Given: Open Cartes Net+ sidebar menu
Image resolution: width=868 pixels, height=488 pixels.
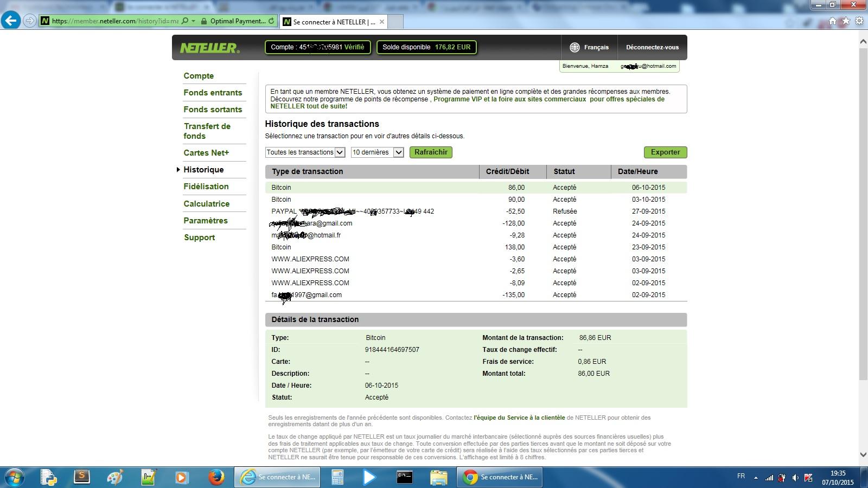Looking at the screenshot, I should 206,153.
